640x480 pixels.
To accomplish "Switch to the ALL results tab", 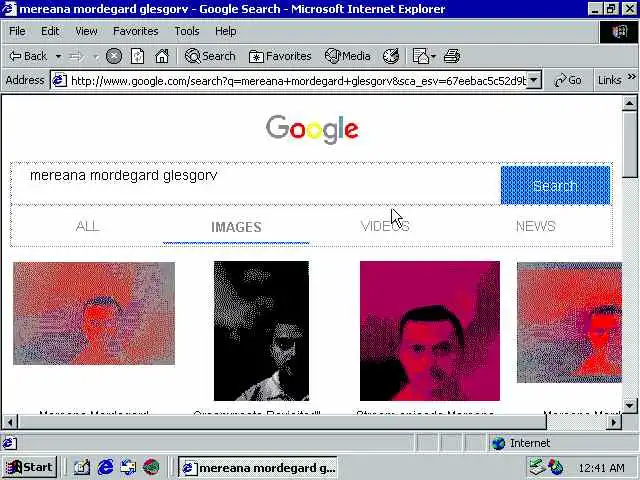I will click(87, 226).
